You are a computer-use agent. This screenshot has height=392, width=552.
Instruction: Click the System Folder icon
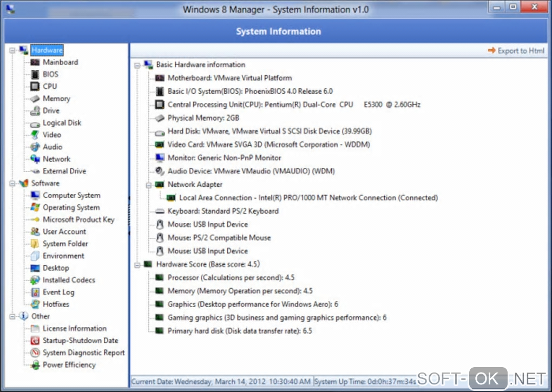[x=35, y=244]
